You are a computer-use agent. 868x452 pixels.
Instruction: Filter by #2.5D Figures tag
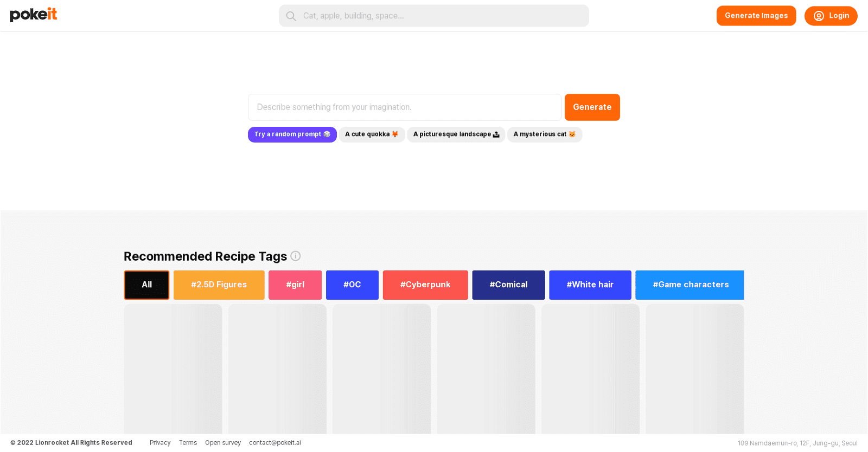point(219,285)
